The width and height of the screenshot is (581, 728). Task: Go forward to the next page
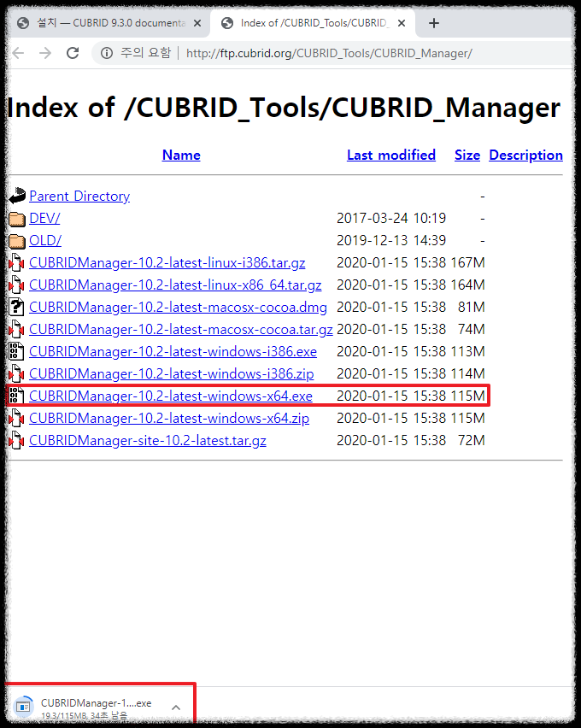coord(45,53)
